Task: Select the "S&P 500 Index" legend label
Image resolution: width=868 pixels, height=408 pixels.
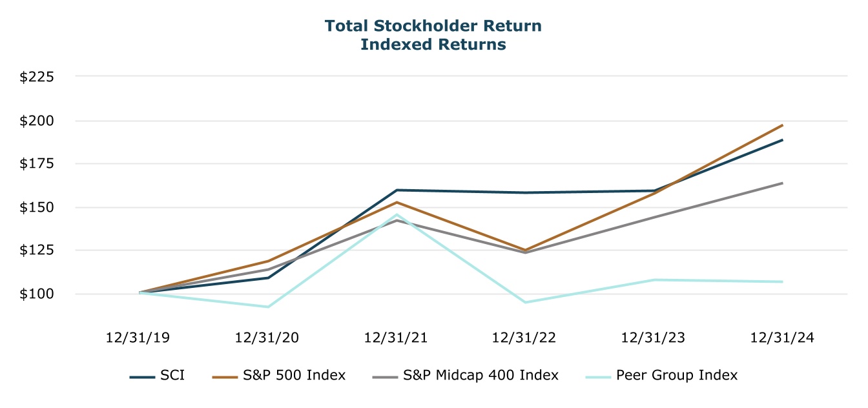Action: coord(294,375)
